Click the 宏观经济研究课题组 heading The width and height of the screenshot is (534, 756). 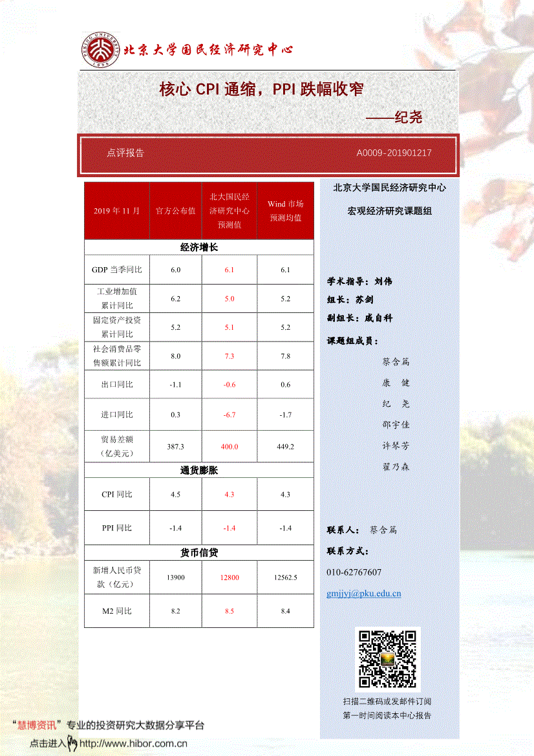389,211
